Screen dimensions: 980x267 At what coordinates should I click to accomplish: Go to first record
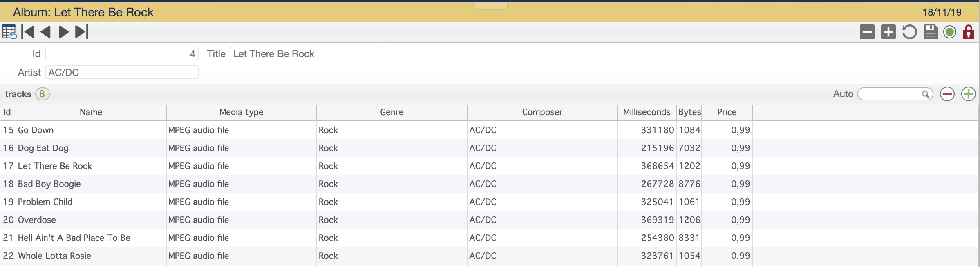click(28, 32)
